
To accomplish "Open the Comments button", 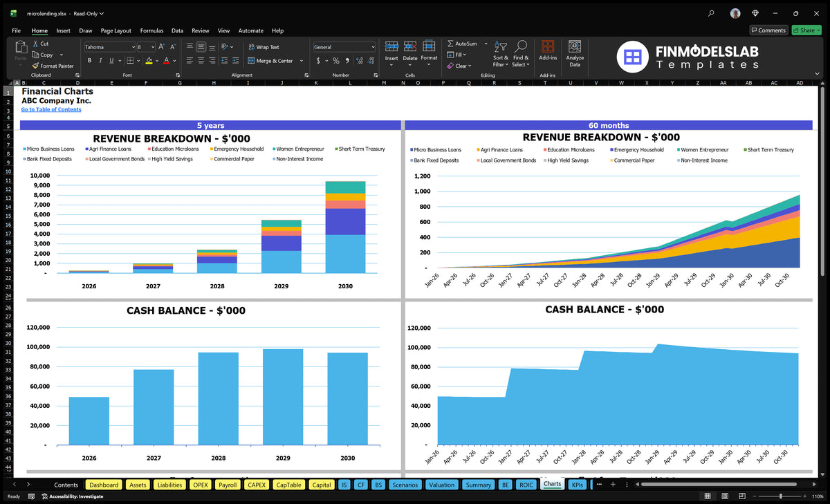I will click(768, 30).
